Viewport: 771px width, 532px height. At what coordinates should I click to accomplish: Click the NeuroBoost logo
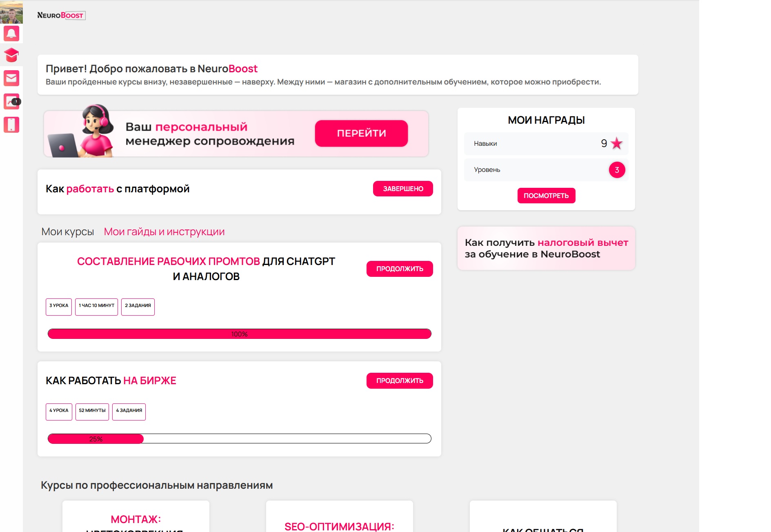tap(61, 16)
